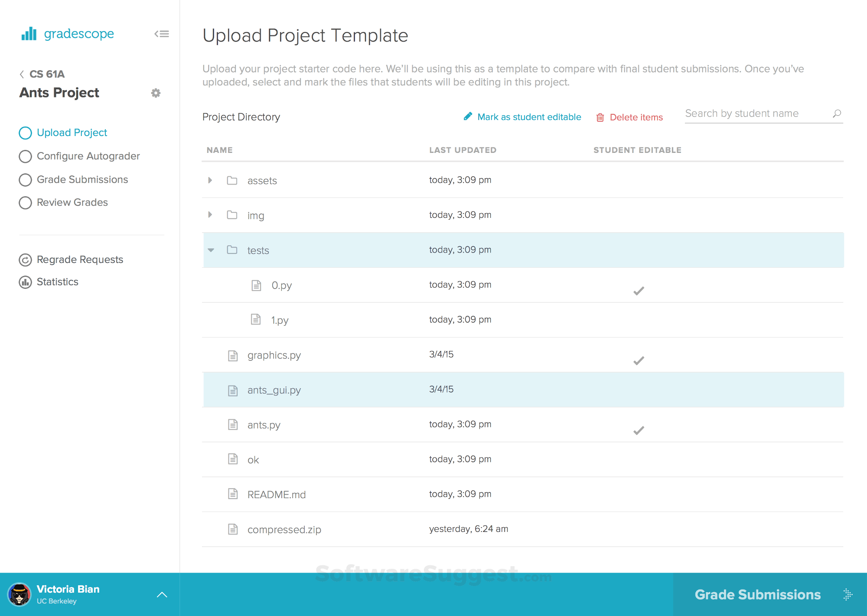Expand the img folder
This screenshot has height=616, width=867.
tap(210, 215)
